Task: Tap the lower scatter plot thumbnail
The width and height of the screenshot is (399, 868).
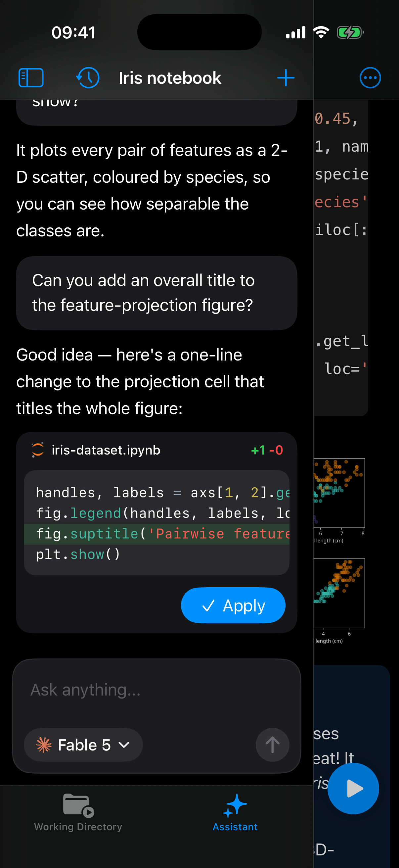Action: coord(339,593)
